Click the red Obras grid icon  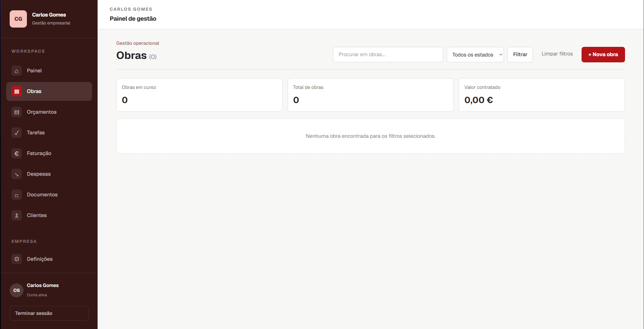(17, 91)
